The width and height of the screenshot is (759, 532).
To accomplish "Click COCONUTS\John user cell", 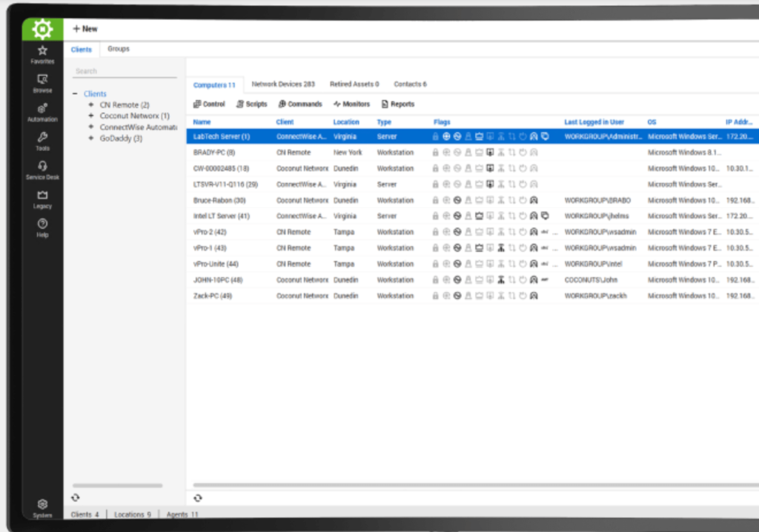I will 591,280.
